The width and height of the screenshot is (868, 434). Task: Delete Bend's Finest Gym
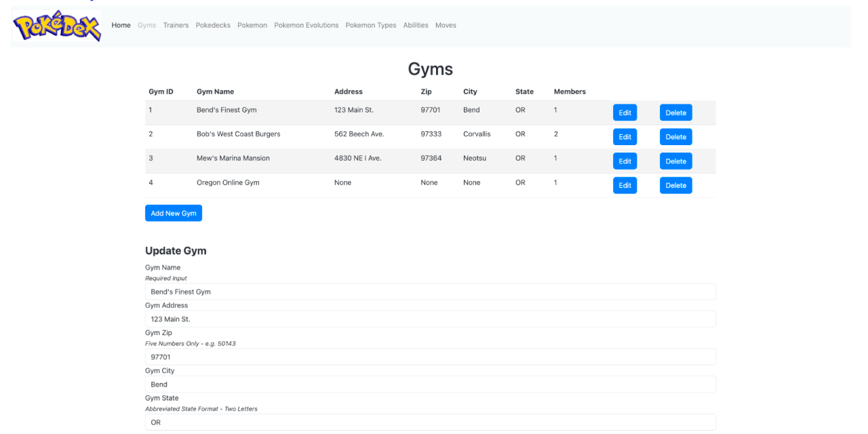coord(675,112)
